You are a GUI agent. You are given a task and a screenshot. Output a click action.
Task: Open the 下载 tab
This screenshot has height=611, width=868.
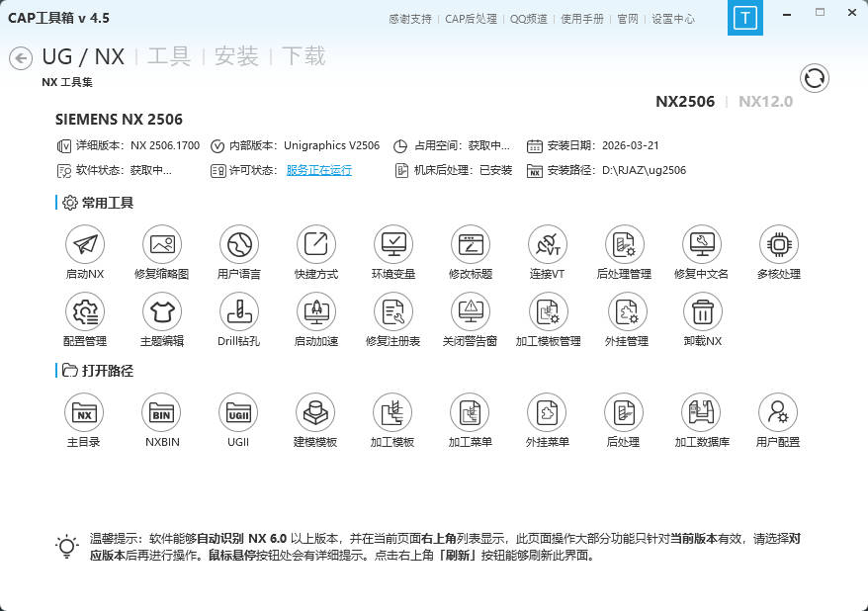point(304,56)
